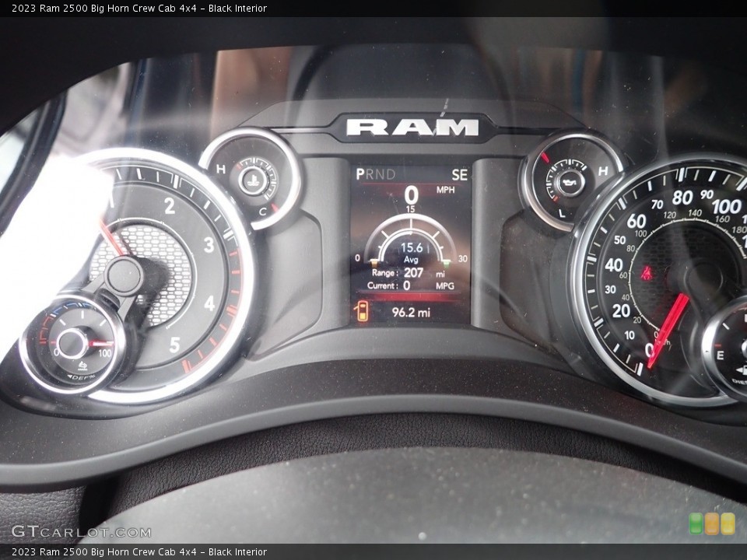This screenshot has width=747, height=560.
Task: Select the coolant temperature gauge icon
Action: point(252,180)
